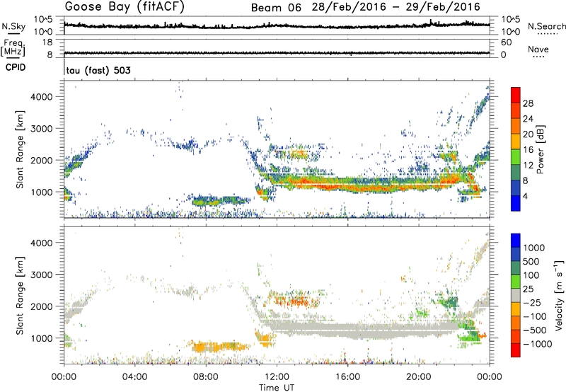Click the "-1000" tick on Velocity colorbar
Image resolution: width=566 pixels, height=392 pixels.
tap(537, 344)
